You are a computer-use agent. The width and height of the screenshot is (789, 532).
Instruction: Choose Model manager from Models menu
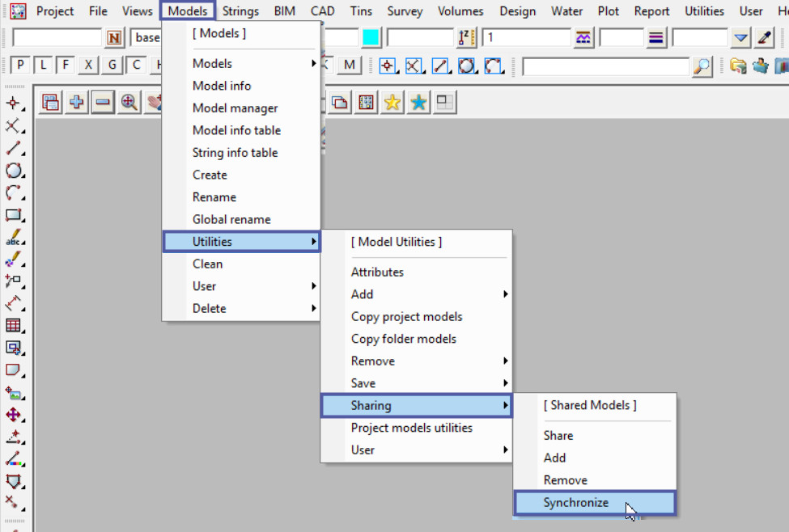click(x=235, y=108)
